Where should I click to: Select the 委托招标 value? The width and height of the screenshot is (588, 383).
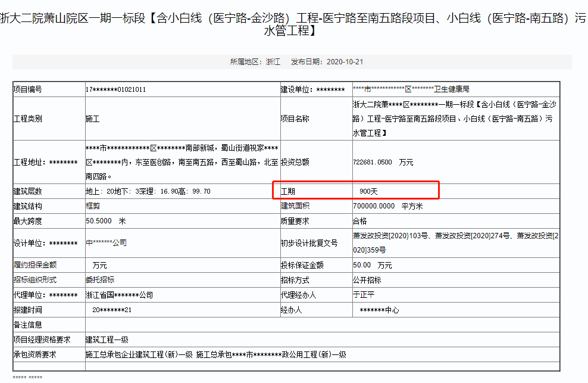[x=100, y=280]
